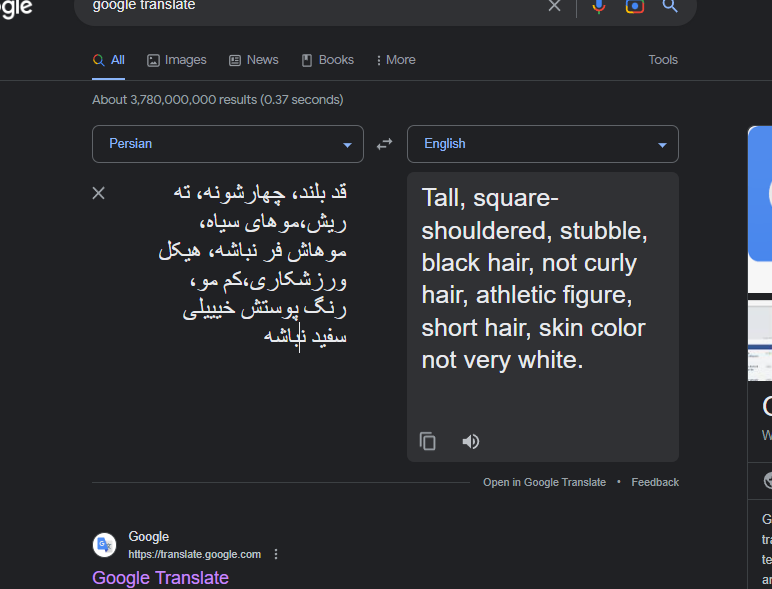Open Google Lens camera search icon

tap(635, 6)
